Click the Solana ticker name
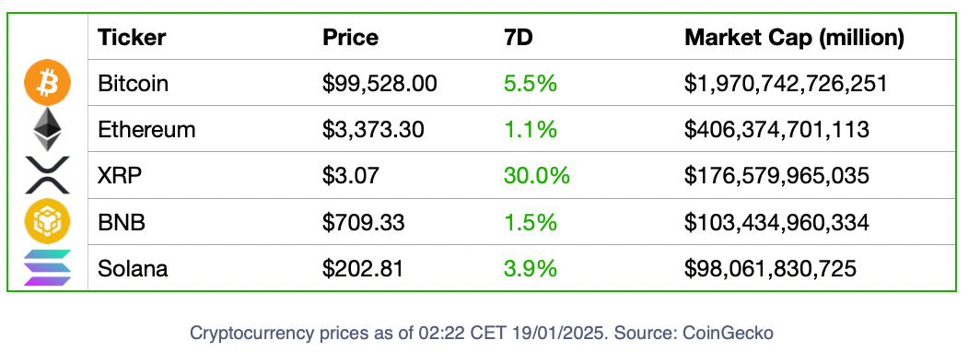The width and height of the screenshot is (980, 352). (134, 268)
